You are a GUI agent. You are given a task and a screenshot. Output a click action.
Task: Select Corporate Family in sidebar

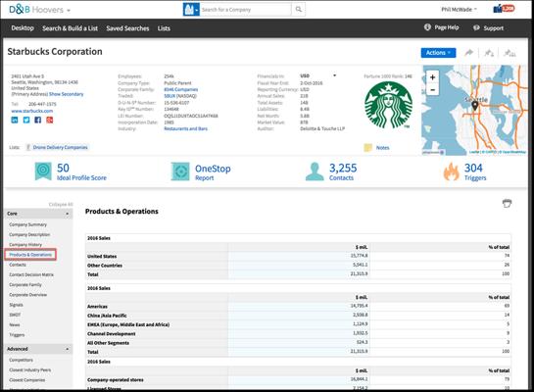[x=25, y=285]
